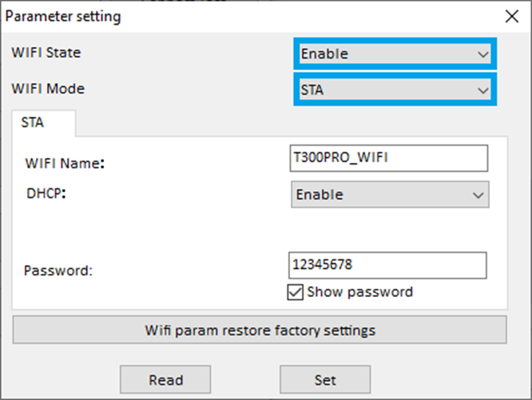Screen dimensions: 532x400
Task: Open the WIFI State dropdown
Action: tap(395, 54)
